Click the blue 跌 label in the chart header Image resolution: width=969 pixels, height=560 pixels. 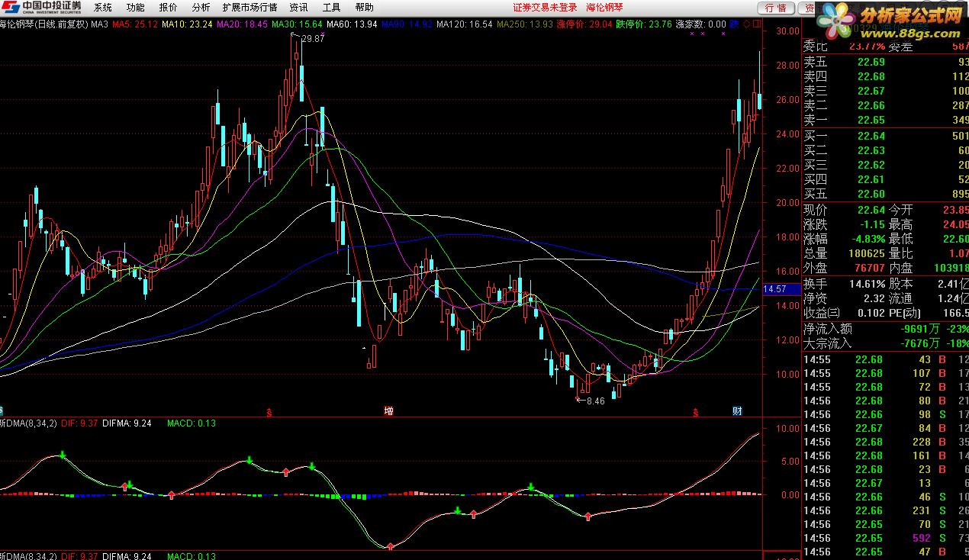(x=734, y=24)
